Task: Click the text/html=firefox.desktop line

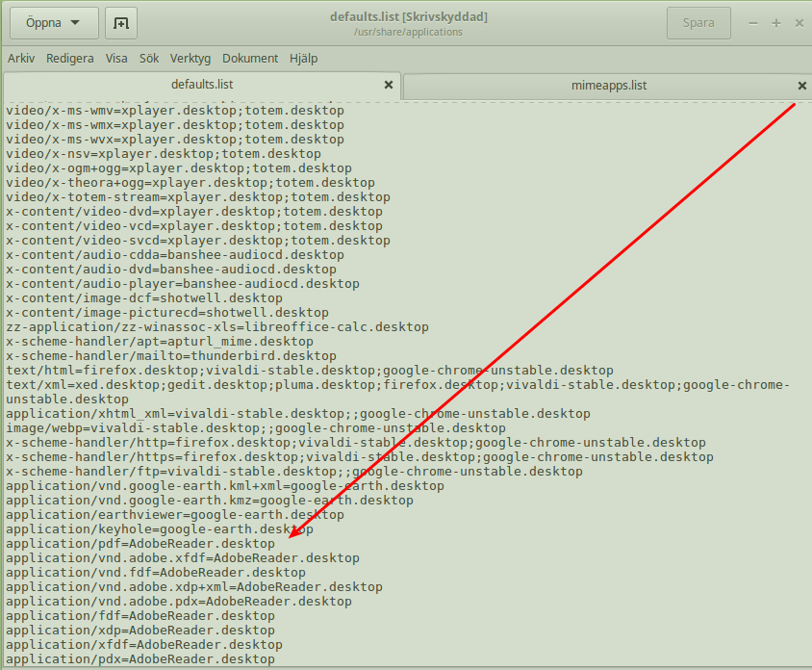Action: pos(310,372)
